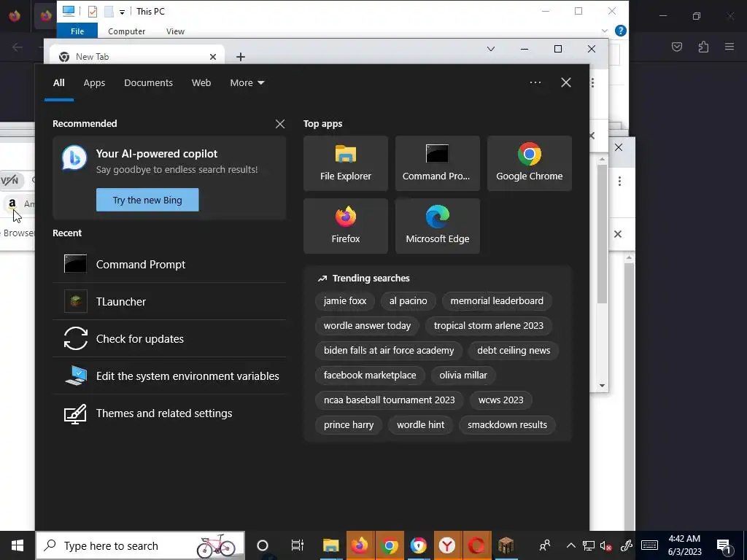Expand the More filter dropdown
The height and width of the screenshot is (560, 747).
(247, 83)
